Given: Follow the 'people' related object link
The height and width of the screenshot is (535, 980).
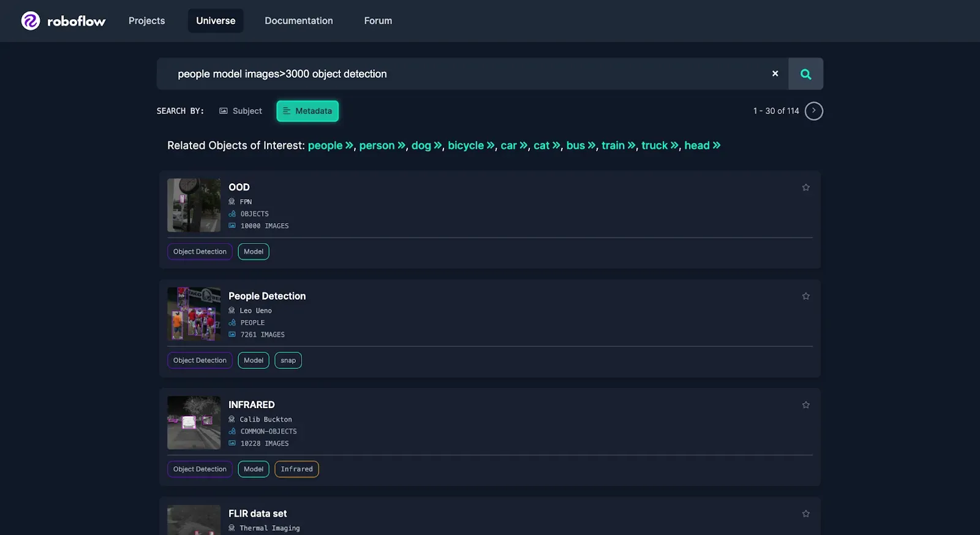Looking at the screenshot, I should pos(331,145).
